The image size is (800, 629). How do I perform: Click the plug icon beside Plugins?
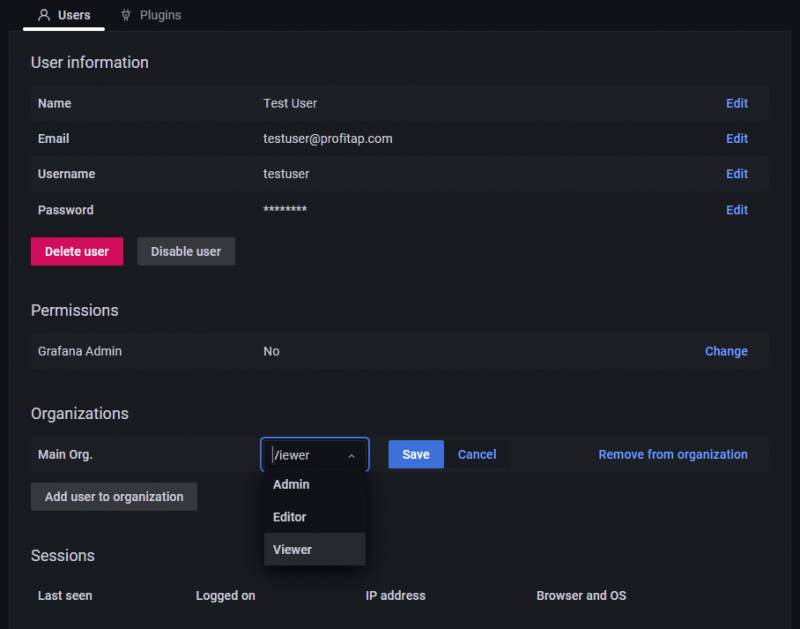point(126,15)
